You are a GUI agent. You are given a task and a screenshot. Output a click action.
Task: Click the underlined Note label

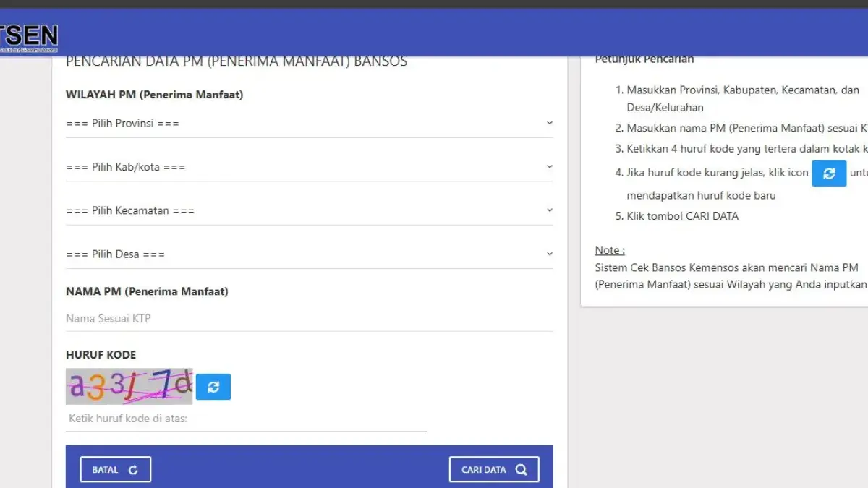610,250
